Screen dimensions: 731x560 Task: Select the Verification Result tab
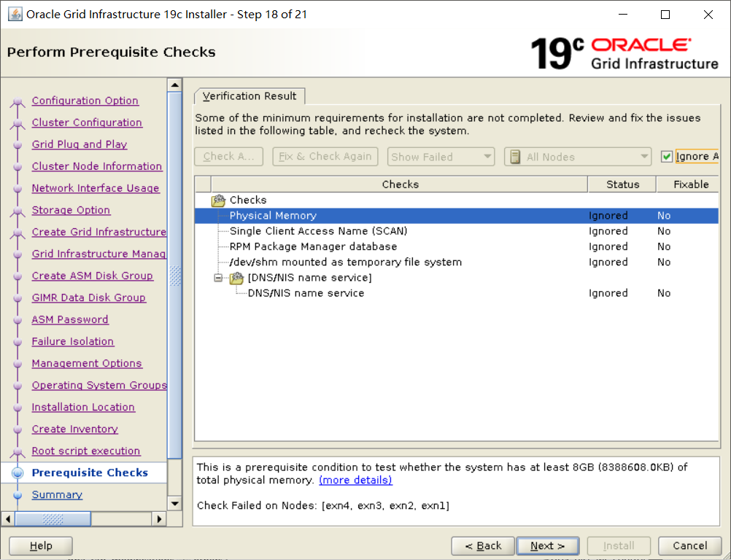[250, 96]
